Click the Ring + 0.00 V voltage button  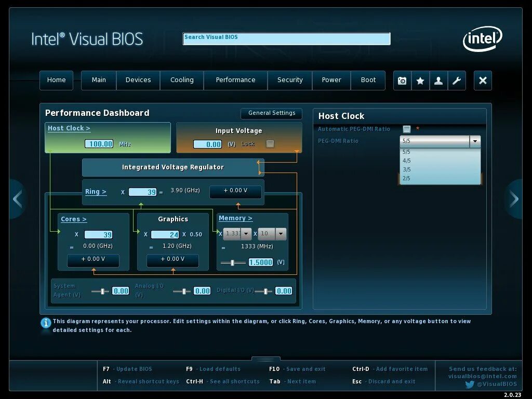235,191
